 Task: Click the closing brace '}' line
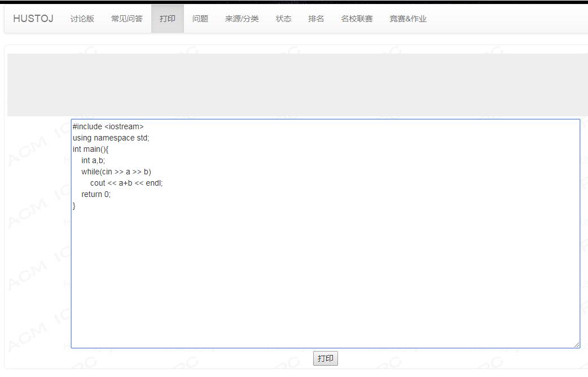click(x=74, y=205)
